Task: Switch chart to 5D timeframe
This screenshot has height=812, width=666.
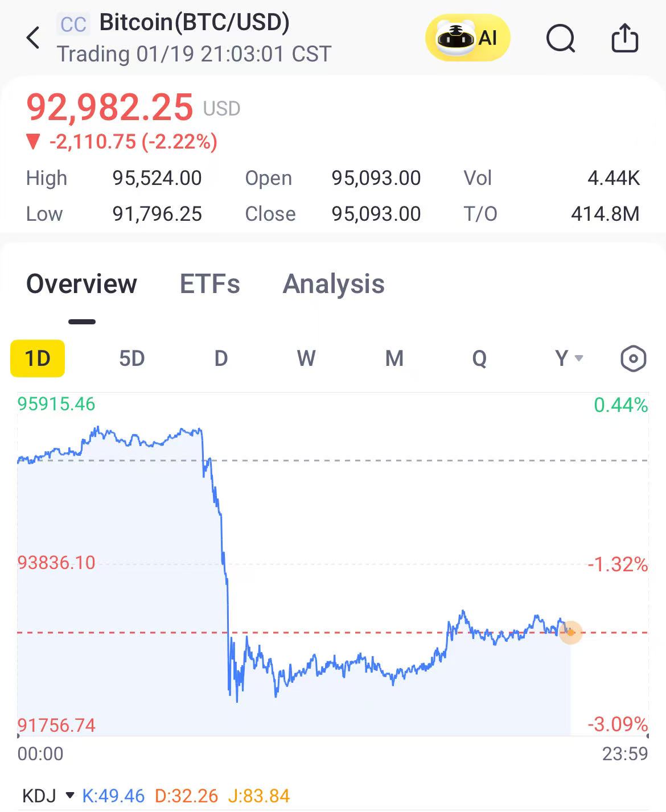Action: tap(131, 358)
